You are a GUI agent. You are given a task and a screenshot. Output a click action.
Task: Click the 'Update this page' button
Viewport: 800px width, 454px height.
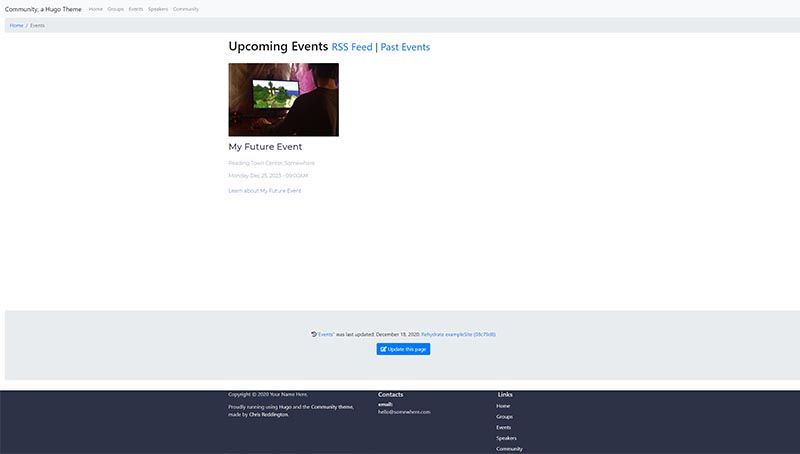click(404, 349)
